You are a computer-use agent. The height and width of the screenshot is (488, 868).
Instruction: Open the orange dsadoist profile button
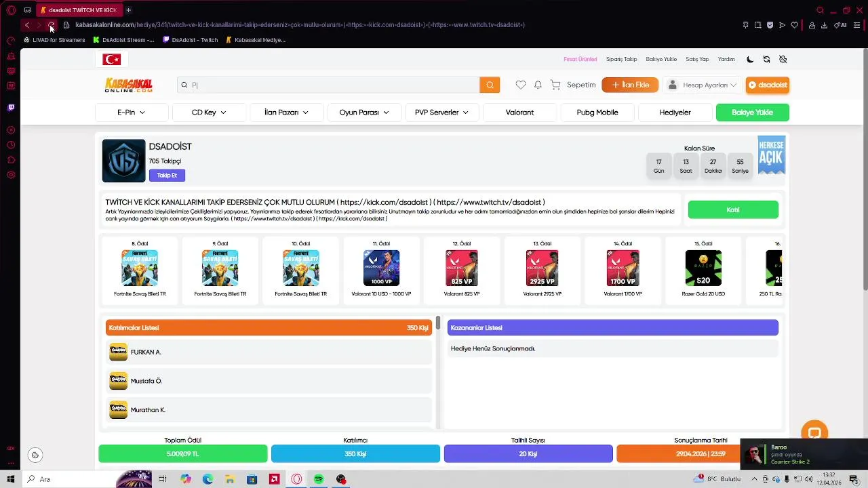click(x=768, y=85)
